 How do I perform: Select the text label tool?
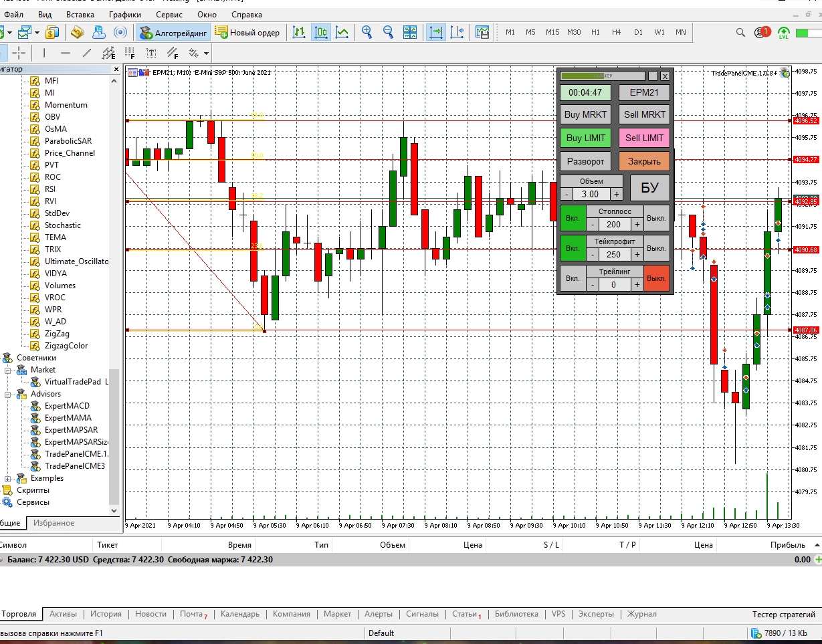pyautogui.click(x=151, y=53)
